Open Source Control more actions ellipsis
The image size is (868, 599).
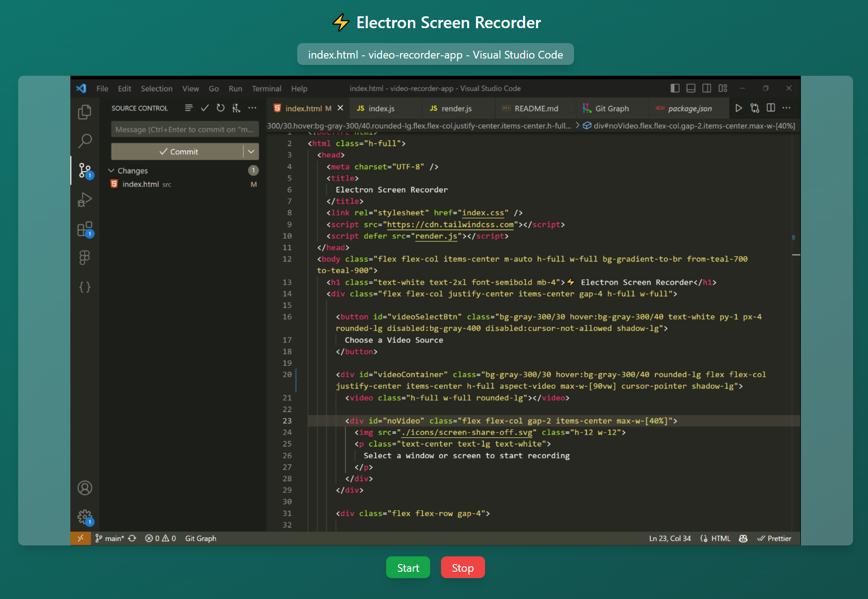(x=252, y=108)
